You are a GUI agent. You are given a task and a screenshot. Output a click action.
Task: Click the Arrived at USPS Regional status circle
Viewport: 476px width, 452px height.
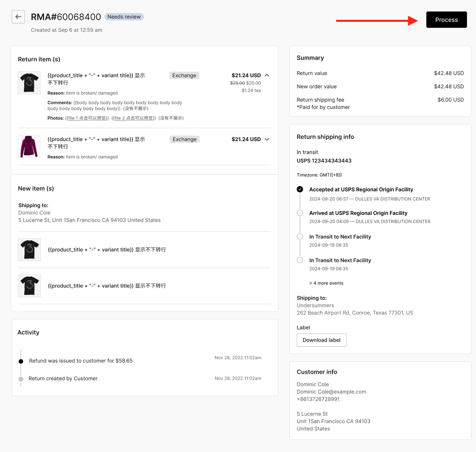300,213
